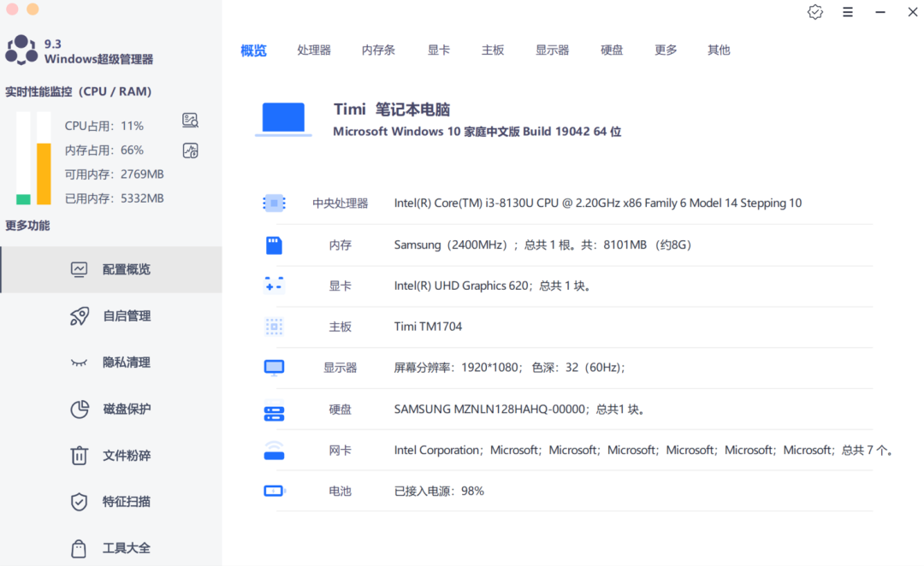Click the 配置概览 sidebar icon
The image size is (924, 566).
[79, 270]
